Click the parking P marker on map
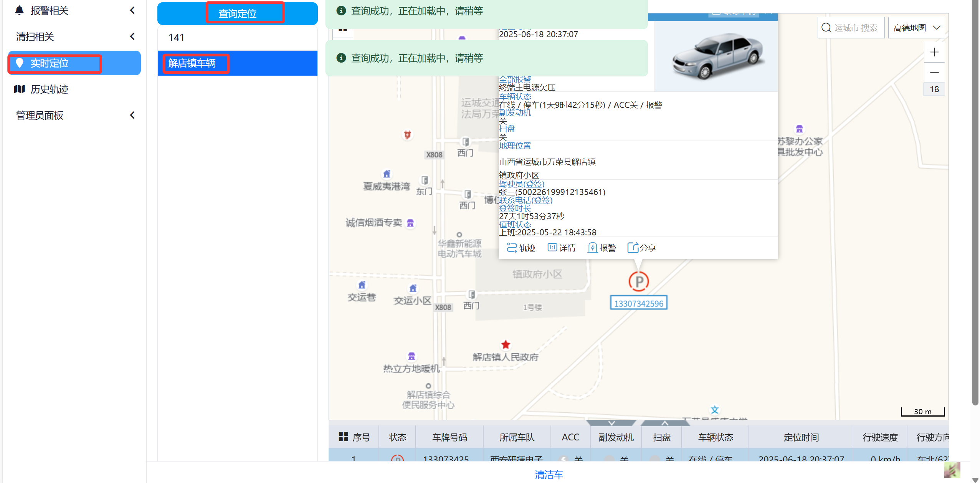This screenshot has height=483, width=980. [x=638, y=281]
